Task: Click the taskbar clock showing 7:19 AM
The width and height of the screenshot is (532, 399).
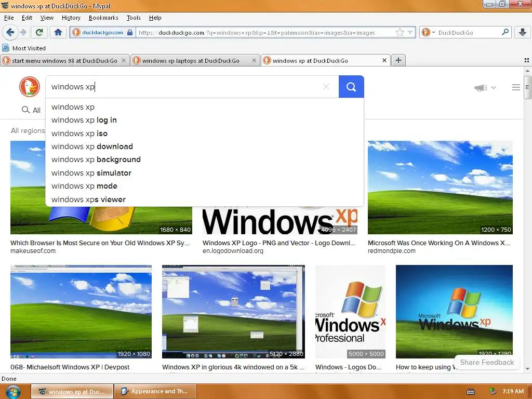Action: click(x=513, y=391)
